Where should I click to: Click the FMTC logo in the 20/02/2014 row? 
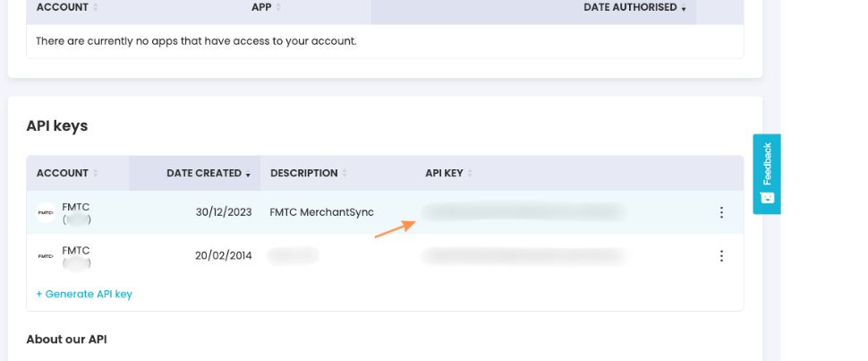click(x=46, y=256)
